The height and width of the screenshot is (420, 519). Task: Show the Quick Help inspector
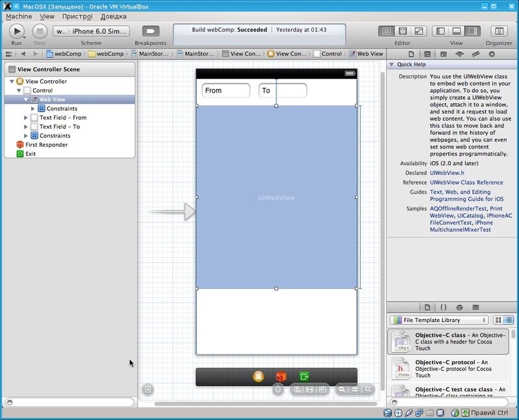(428, 54)
